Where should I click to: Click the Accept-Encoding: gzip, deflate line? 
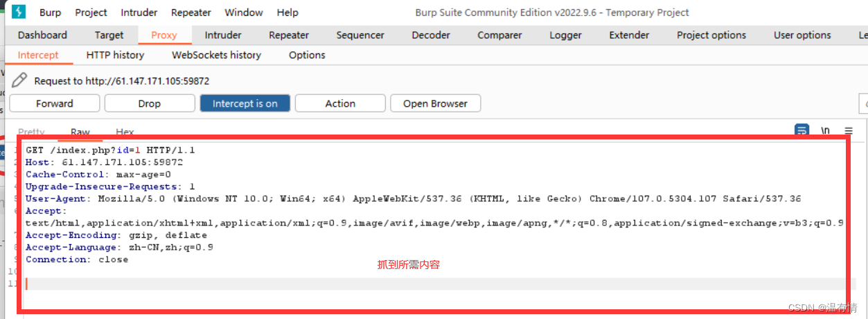click(x=116, y=235)
